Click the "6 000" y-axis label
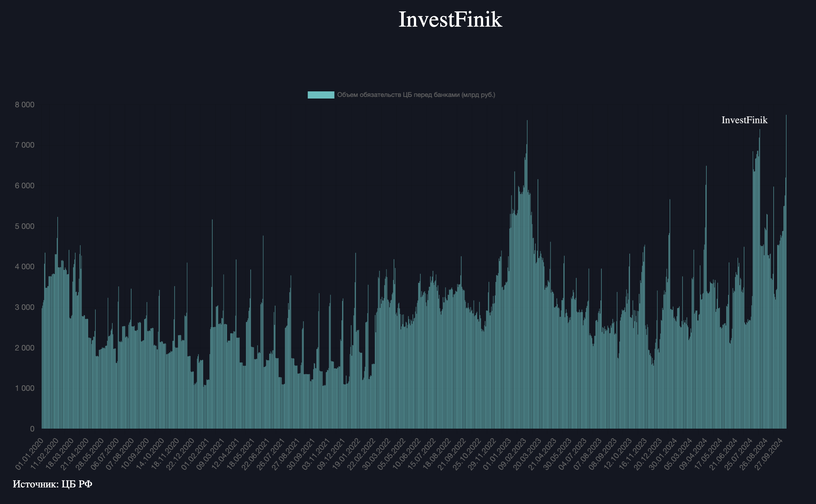Viewport: 816px width, 504px height. tap(25, 186)
